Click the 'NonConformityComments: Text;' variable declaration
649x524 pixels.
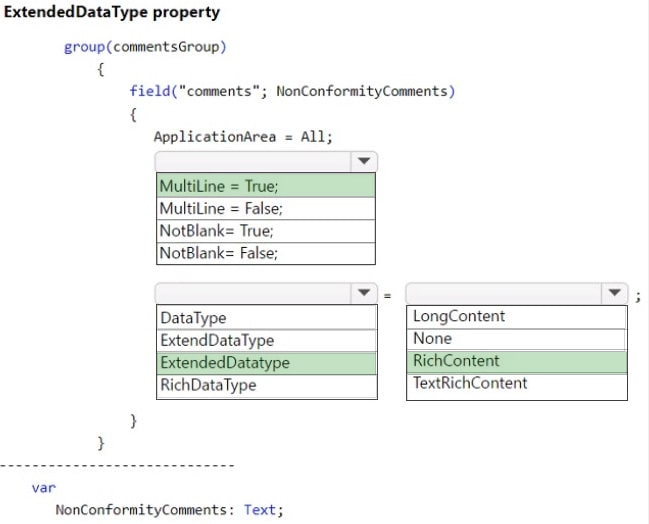click(169, 509)
